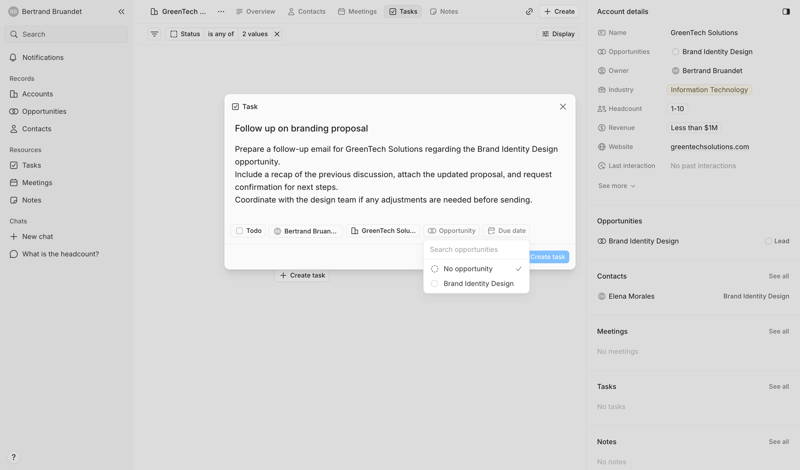
Task: Click the 'Less than $1M' revenue value
Action: pos(694,128)
